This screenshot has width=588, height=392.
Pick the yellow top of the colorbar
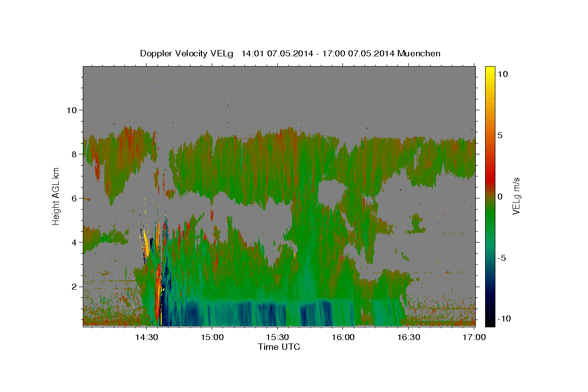click(490, 70)
